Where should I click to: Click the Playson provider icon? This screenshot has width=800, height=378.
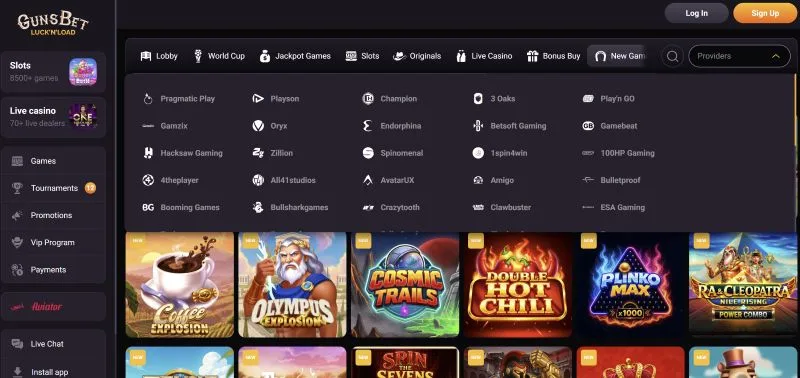click(x=258, y=98)
